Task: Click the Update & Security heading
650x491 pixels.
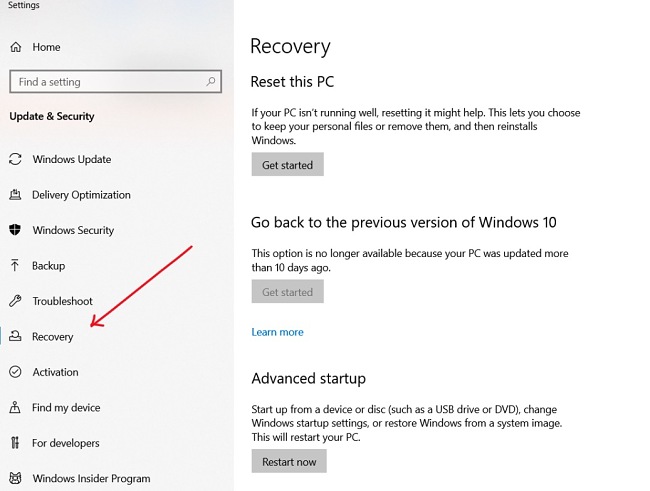Action: (52, 117)
